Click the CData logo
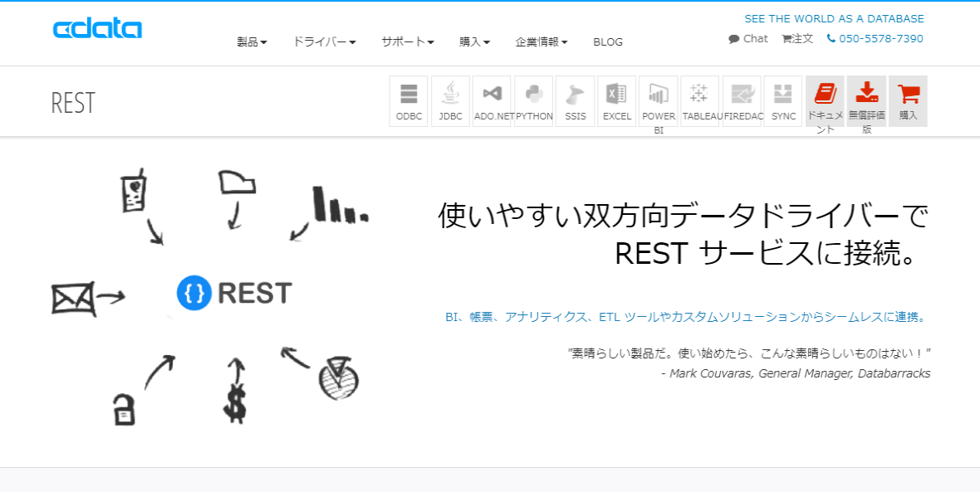 click(x=97, y=29)
